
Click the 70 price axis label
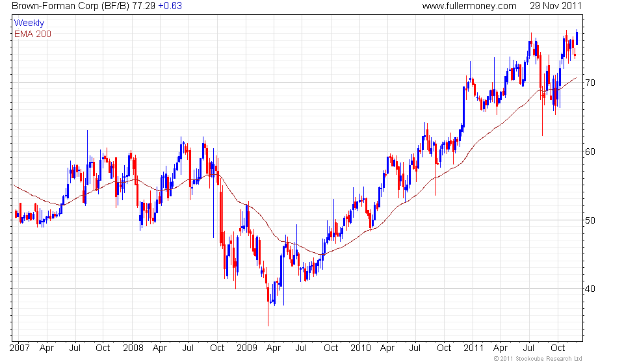tap(590, 83)
